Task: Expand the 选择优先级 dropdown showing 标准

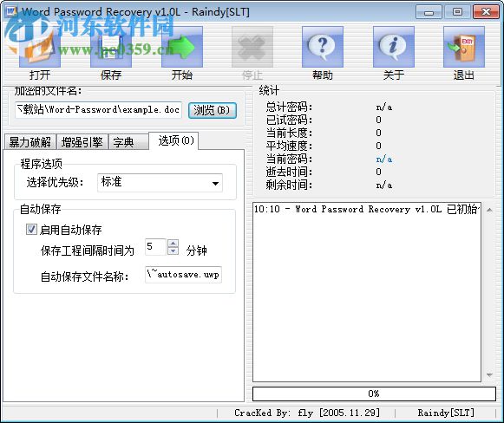Action: click(160, 183)
